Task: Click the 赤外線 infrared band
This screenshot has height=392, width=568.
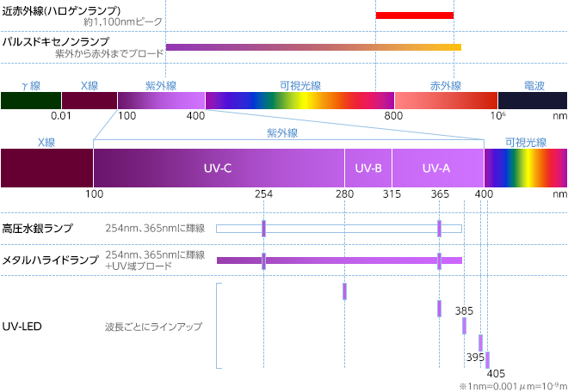Action: pyautogui.click(x=445, y=100)
